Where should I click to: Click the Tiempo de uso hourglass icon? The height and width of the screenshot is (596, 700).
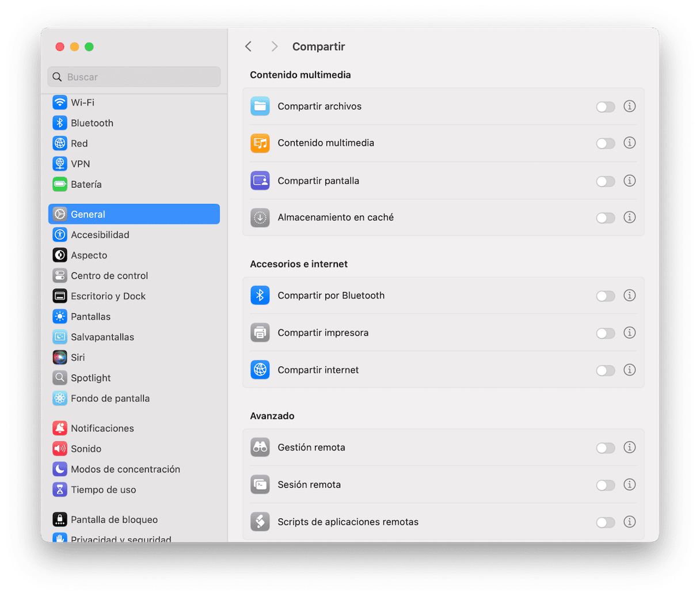[x=60, y=489]
